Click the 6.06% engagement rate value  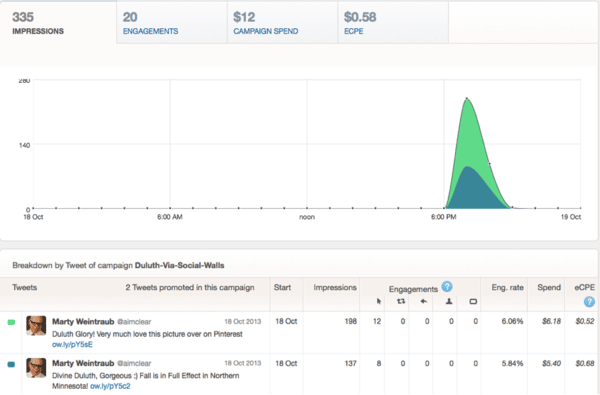coord(512,322)
